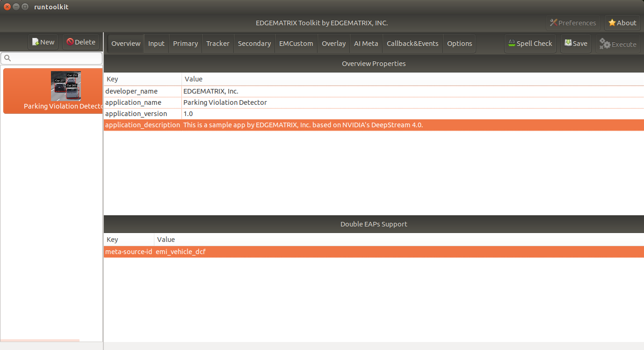
Task: Switch to the EMCustom tab
Action: click(296, 44)
